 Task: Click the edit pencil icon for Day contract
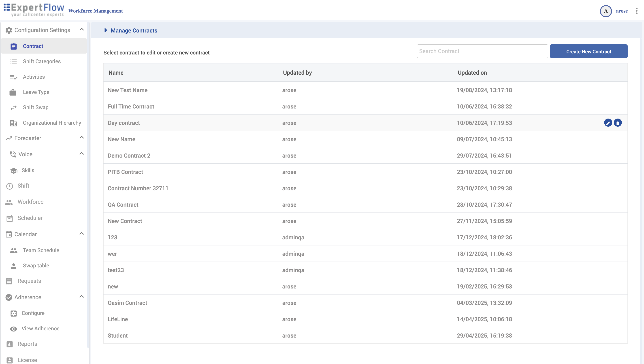[608, 123]
